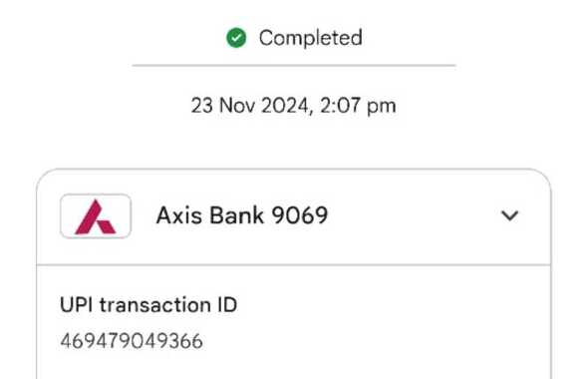Select the UPI transaction ID label
Screen dimensions: 588x379
pyautogui.click(x=148, y=305)
